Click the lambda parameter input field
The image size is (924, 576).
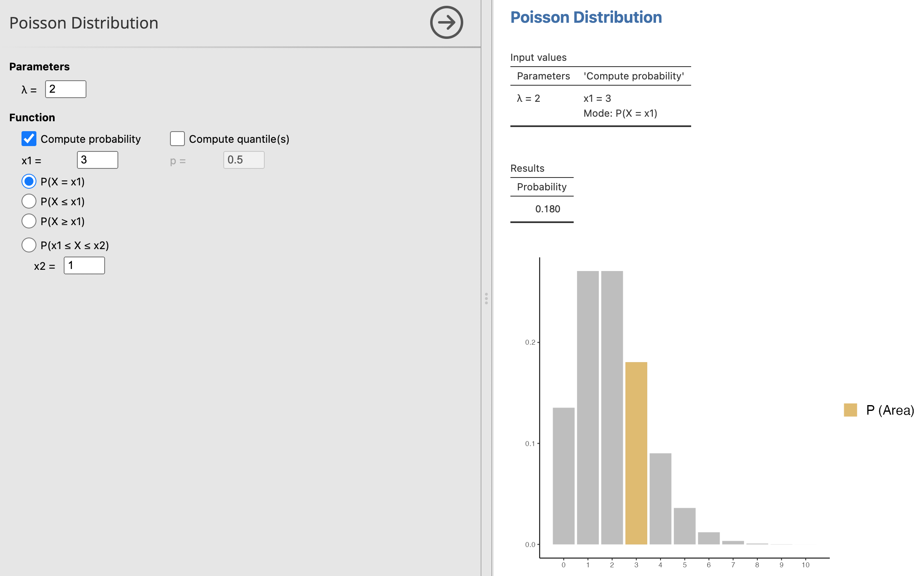(x=66, y=89)
